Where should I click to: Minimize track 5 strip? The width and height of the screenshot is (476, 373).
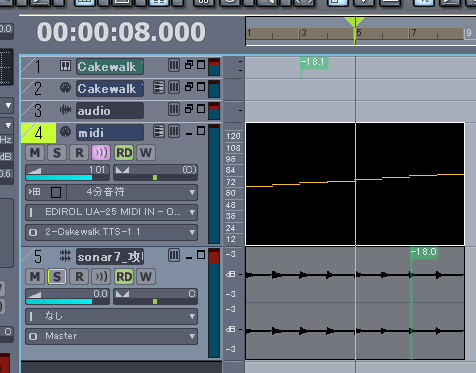[189, 256]
